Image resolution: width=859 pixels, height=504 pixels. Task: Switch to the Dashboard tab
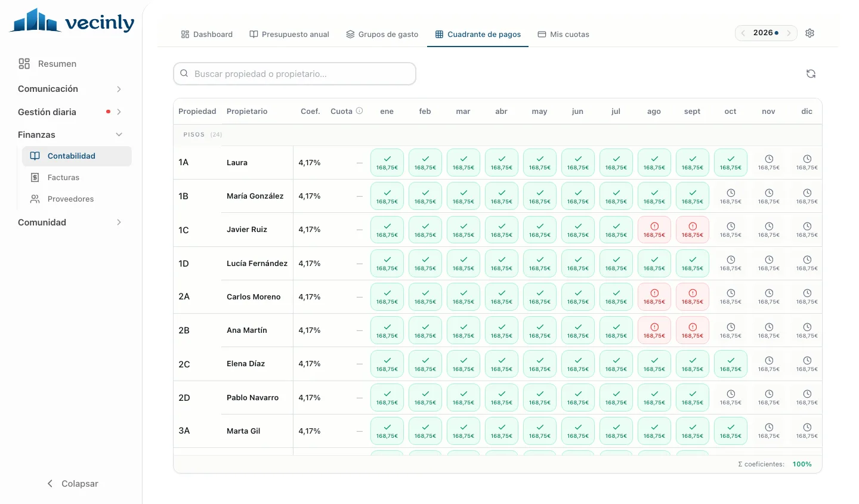tap(207, 35)
